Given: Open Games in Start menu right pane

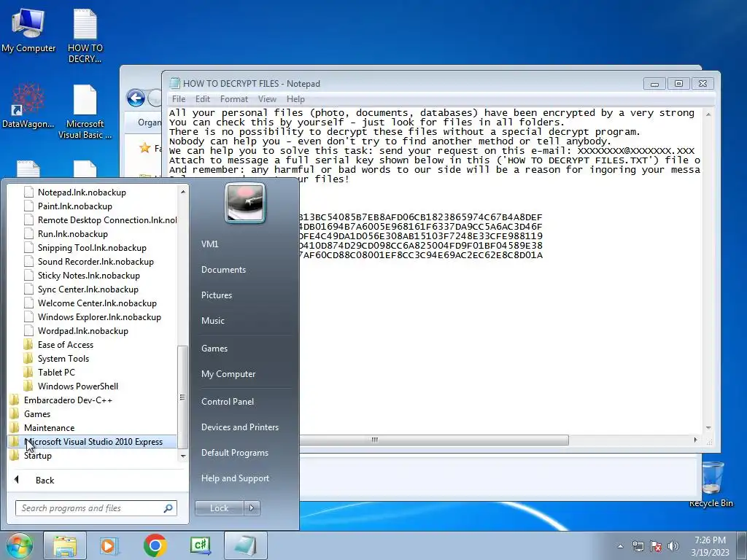Looking at the screenshot, I should pyautogui.click(x=214, y=349).
